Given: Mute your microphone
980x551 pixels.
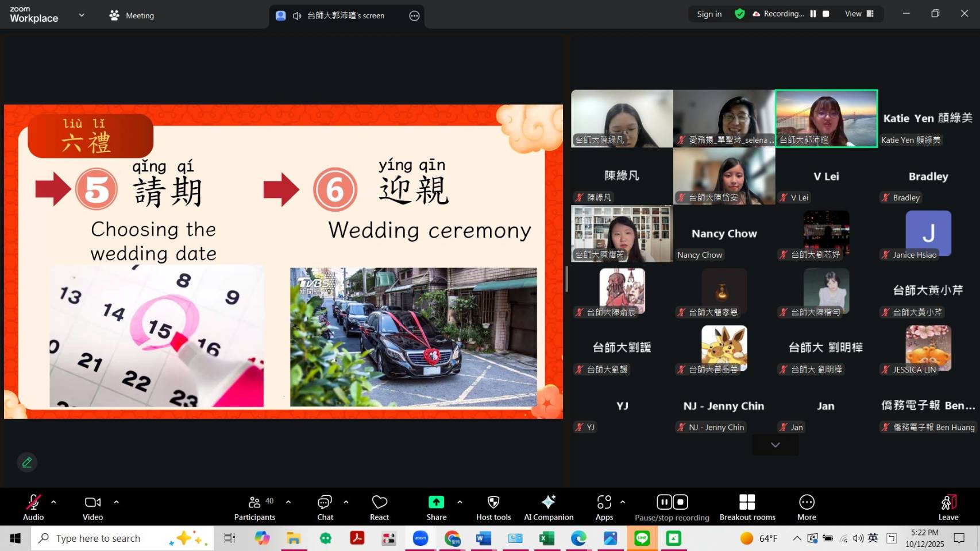Looking at the screenshot, I should coord(33,501).
